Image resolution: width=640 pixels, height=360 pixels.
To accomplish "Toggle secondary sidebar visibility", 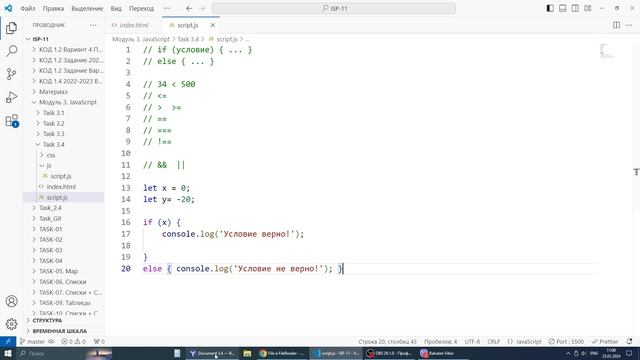I will pyautogui.click(x=575, y=8).
